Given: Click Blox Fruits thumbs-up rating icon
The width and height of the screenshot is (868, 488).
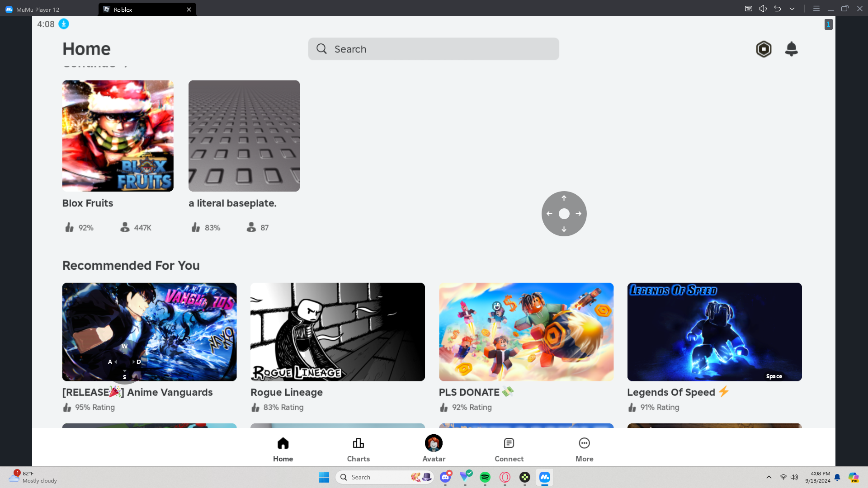Looking at the screenshot, I should tap(69, 227).
